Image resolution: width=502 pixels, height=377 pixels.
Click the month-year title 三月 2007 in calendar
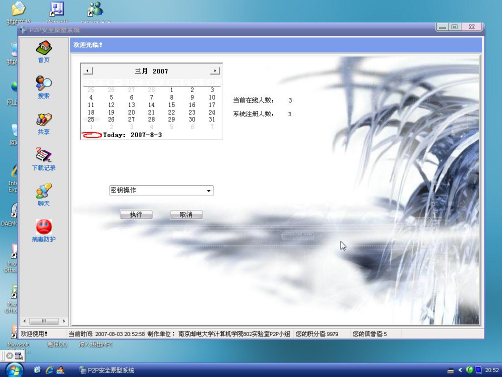pos(151,71)
